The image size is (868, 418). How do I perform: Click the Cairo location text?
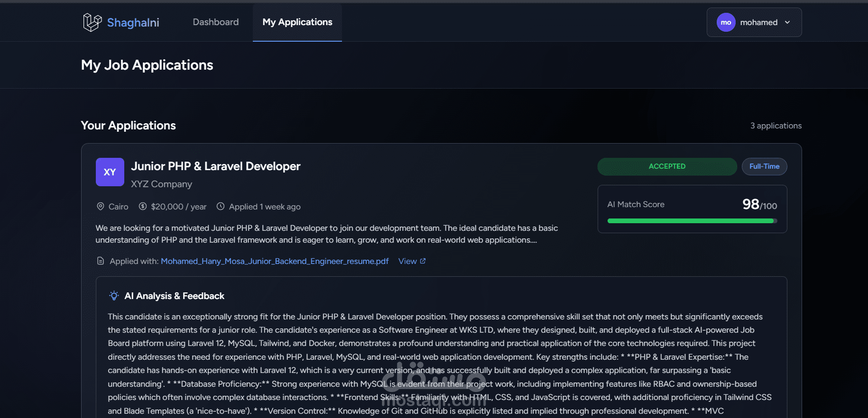118,207
